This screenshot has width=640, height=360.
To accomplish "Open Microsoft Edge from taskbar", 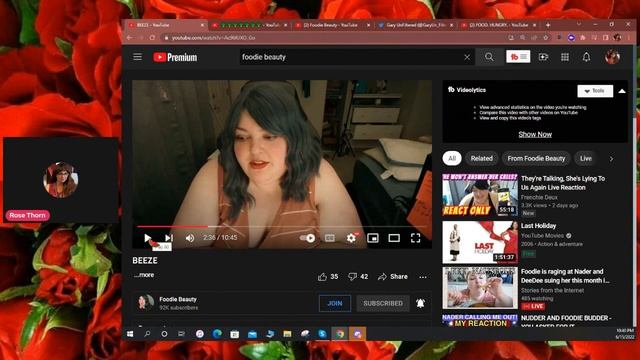I will tap(217, 334).
